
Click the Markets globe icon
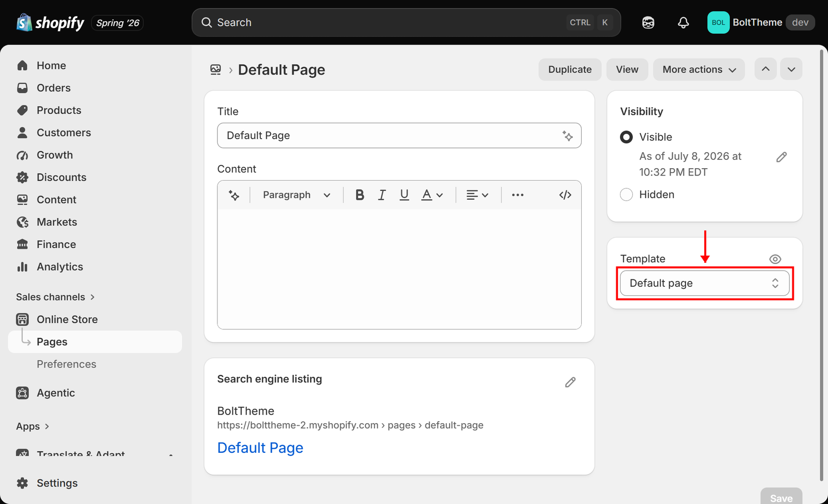pyautogui.click(x=22, y=222)
